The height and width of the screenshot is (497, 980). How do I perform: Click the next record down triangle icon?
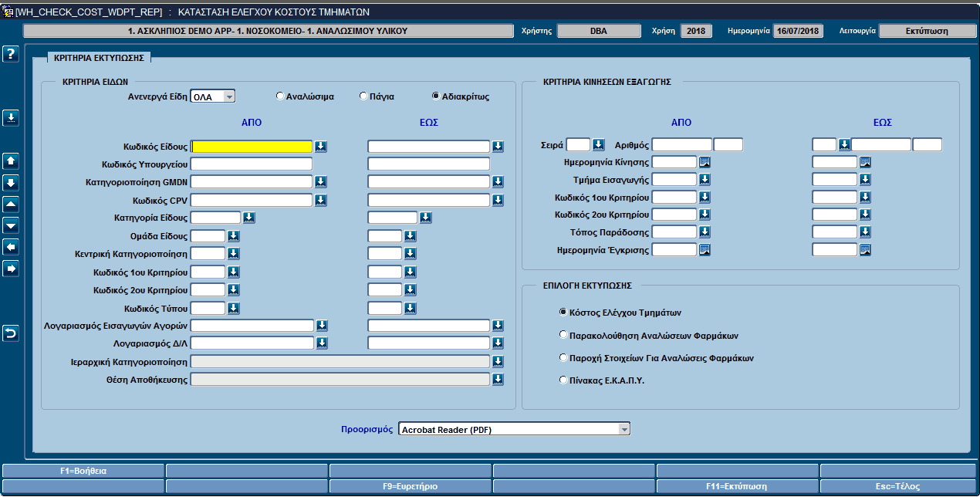(x=11, y=225)
